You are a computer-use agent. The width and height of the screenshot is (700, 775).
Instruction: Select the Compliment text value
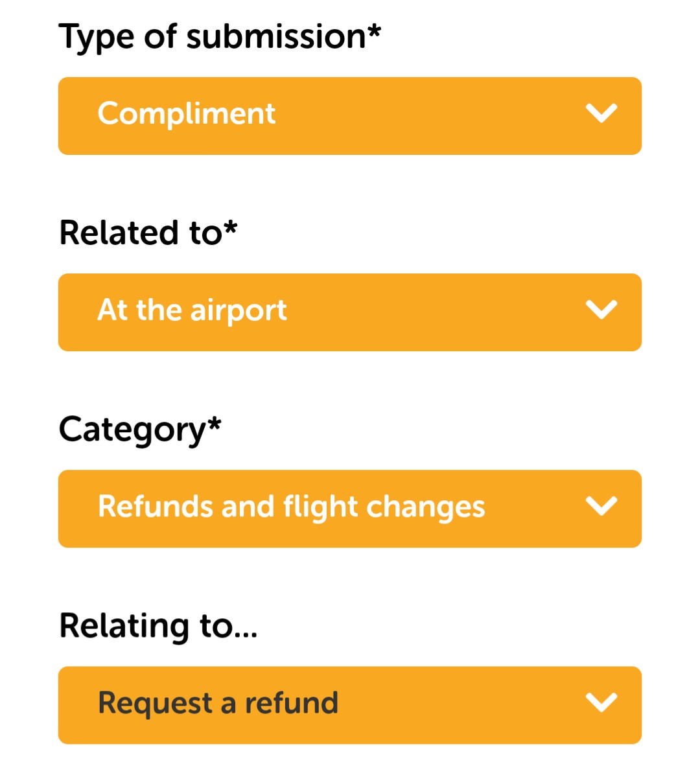pos(187,115)
